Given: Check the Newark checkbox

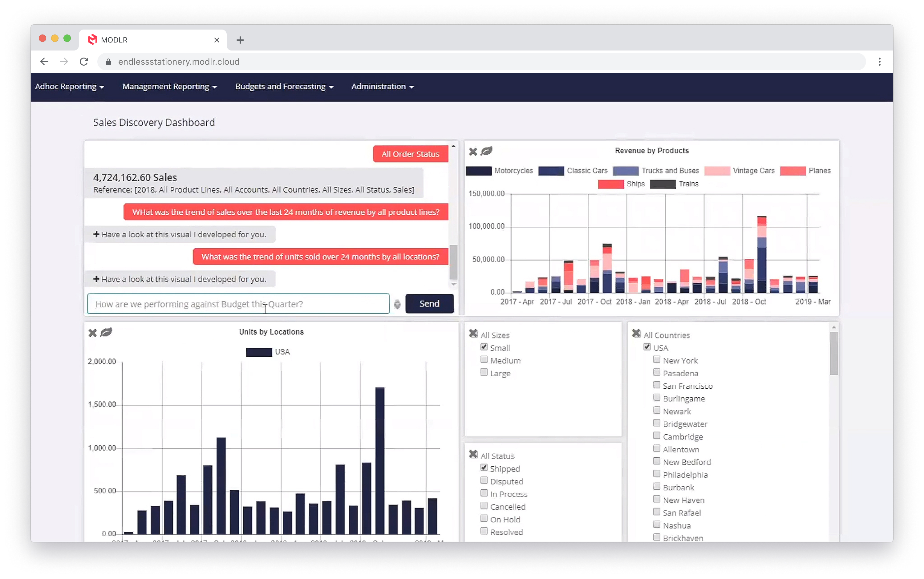Looking at the screenshot, I should [x=657, y=410].
